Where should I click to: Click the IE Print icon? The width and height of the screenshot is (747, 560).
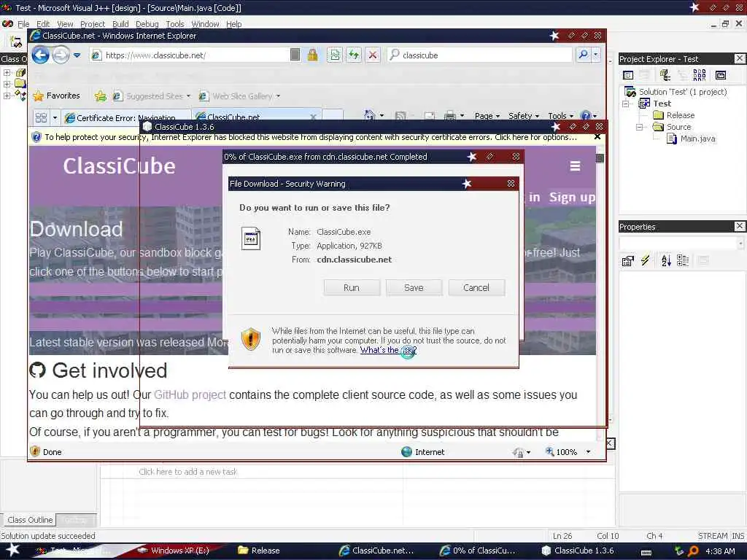[449, 116]
